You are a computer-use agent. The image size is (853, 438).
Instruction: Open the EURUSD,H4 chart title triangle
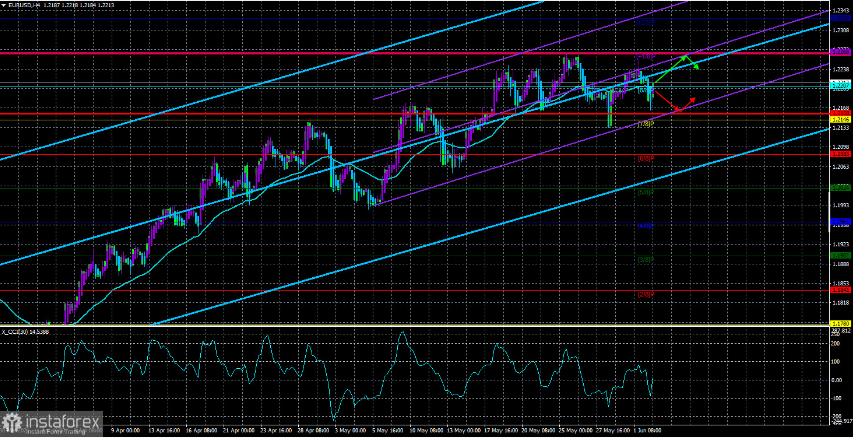[x=3, y=3]
